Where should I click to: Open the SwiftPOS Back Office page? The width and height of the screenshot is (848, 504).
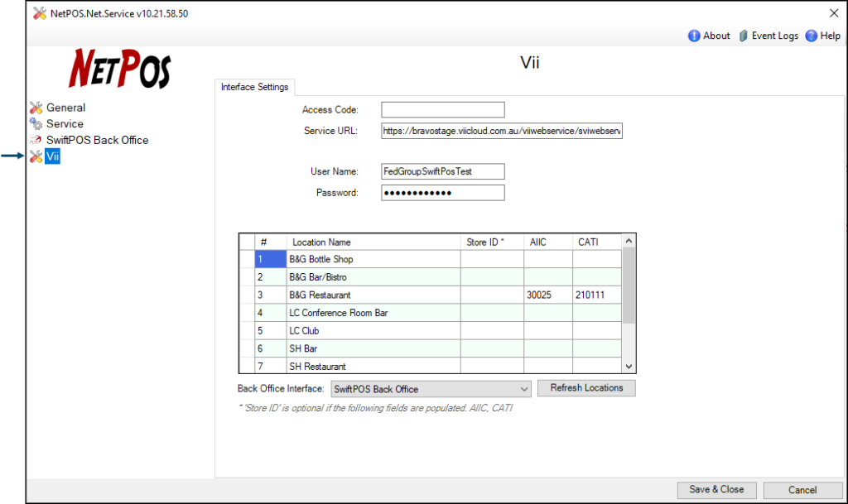click(x=98, y=140)
